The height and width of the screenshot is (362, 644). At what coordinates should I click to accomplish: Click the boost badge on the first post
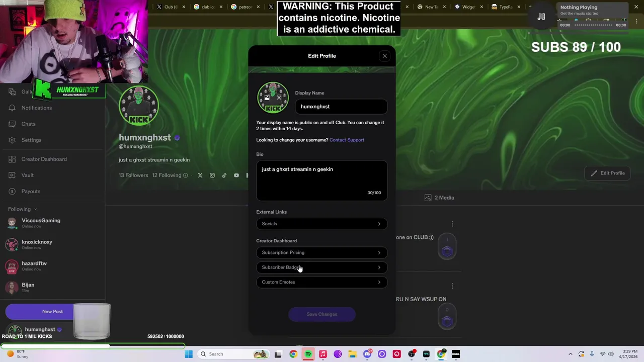click(x=447, y=246)
